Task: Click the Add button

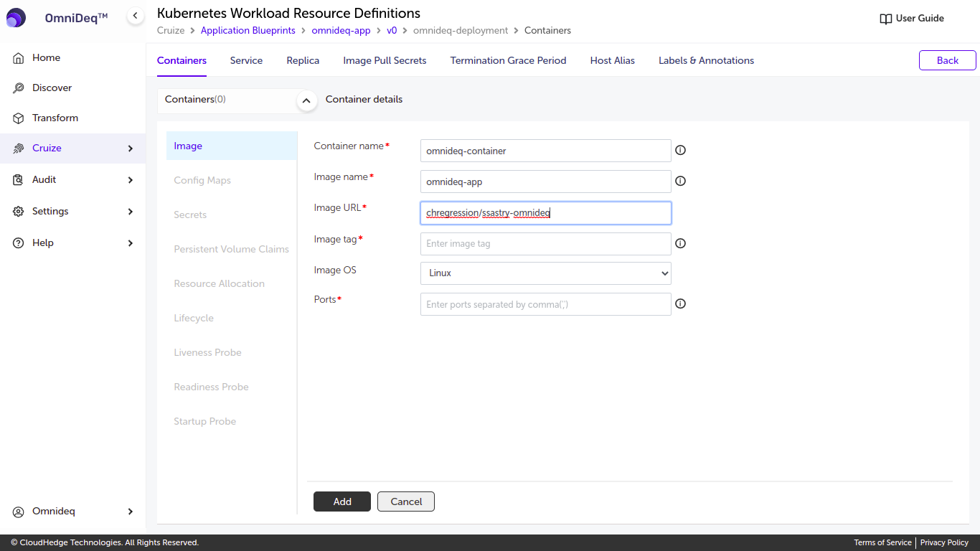Action: 342,501
